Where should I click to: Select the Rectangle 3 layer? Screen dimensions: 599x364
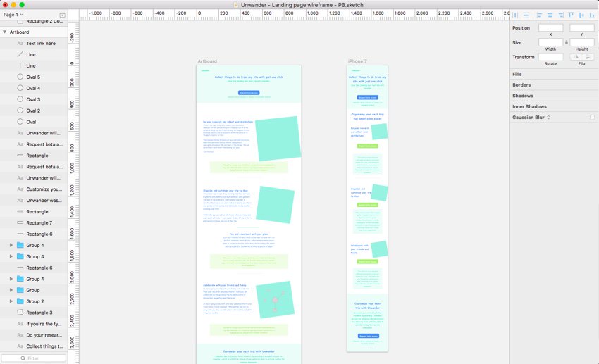(34, 313)
